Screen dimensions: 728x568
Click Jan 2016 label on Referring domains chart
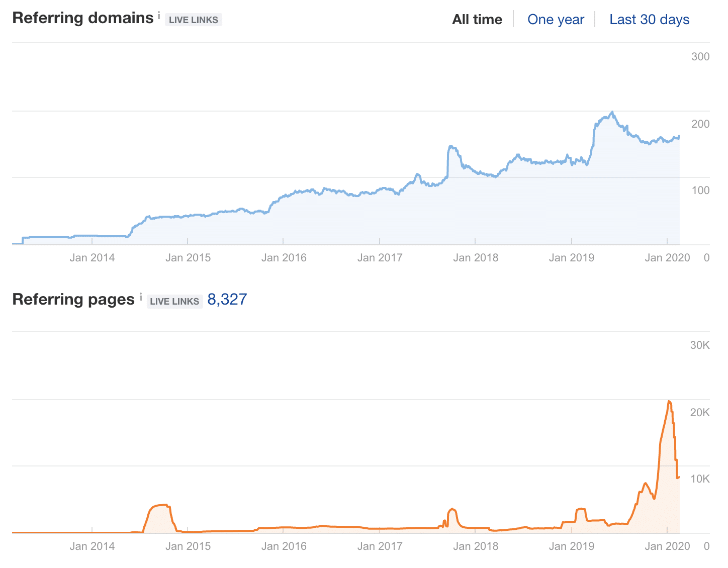[x=284, y=258]
